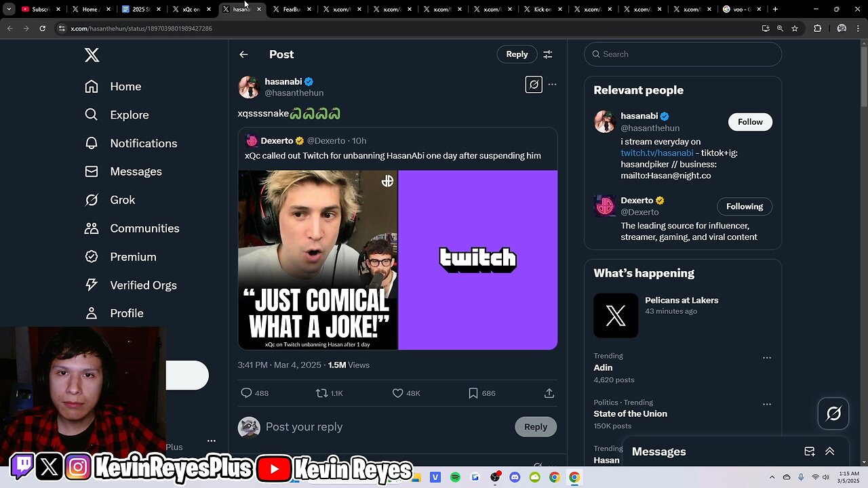Open the @hasanthehun handle link on the post
The width and height of the screenshot is (868, 488).
tap(294, 93)
